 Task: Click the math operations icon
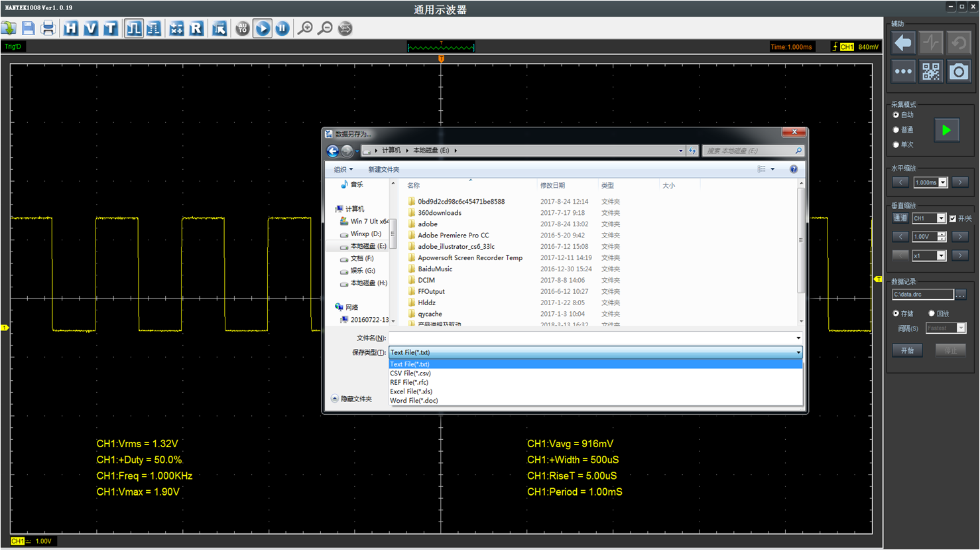click(x=176, y=29)
